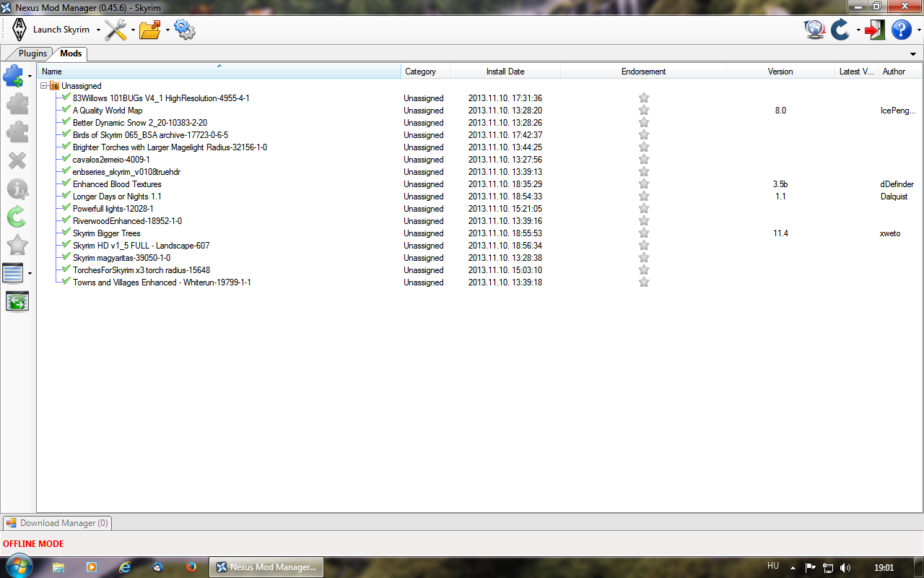Screen dimensions: 924x578
Task: Open Internet Explorer from the taskbar
Action: [124, 567]
